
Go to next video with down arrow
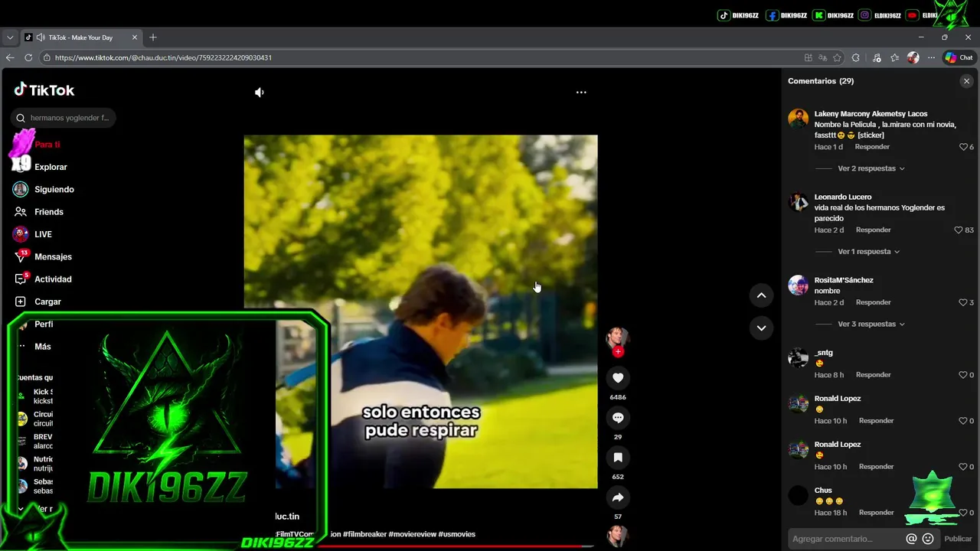click(x=761, y=328)
